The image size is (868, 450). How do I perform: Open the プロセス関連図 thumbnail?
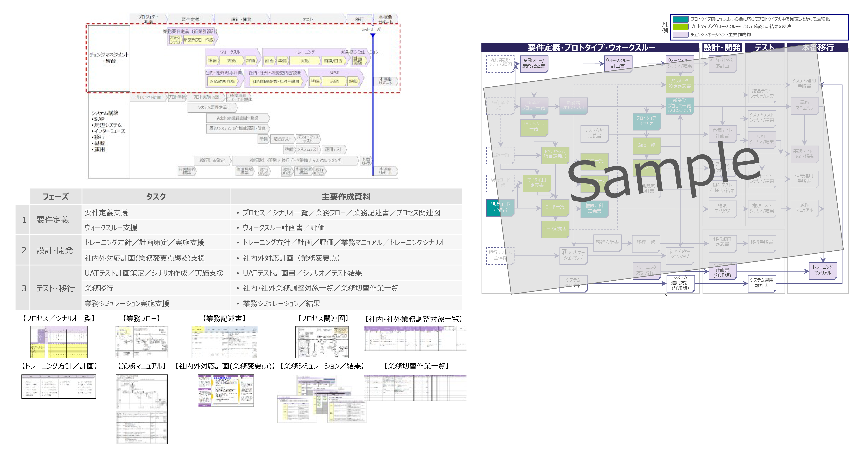tap(322, 341)
